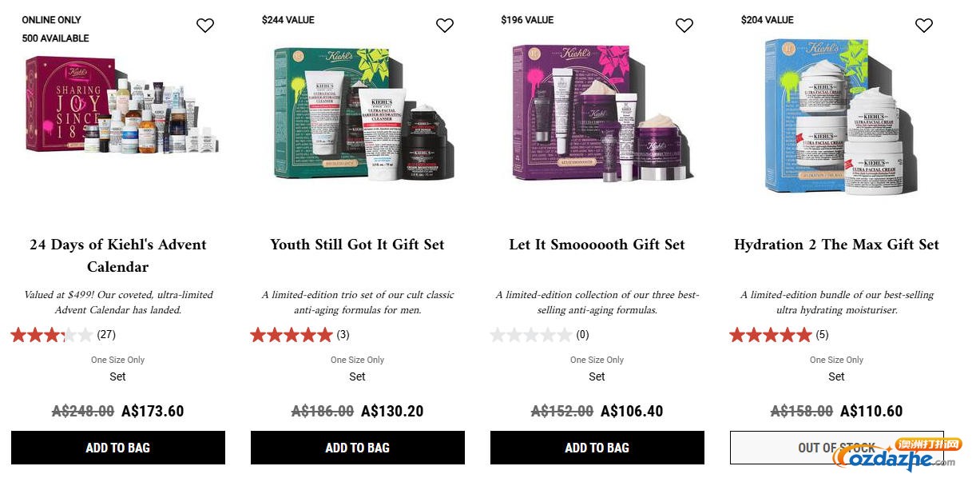Open empty star rating for Let It Smoooooth

(x=539, y=335)
